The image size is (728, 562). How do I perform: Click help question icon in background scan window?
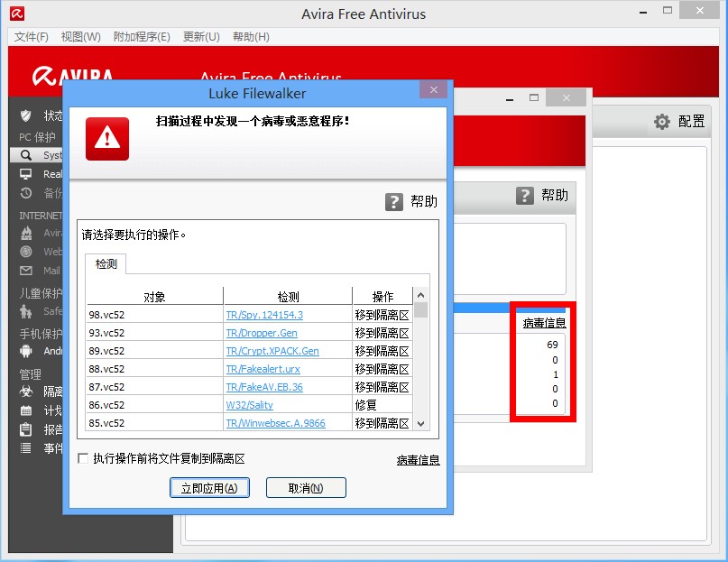pyautogui.click(x=525, y=196)
